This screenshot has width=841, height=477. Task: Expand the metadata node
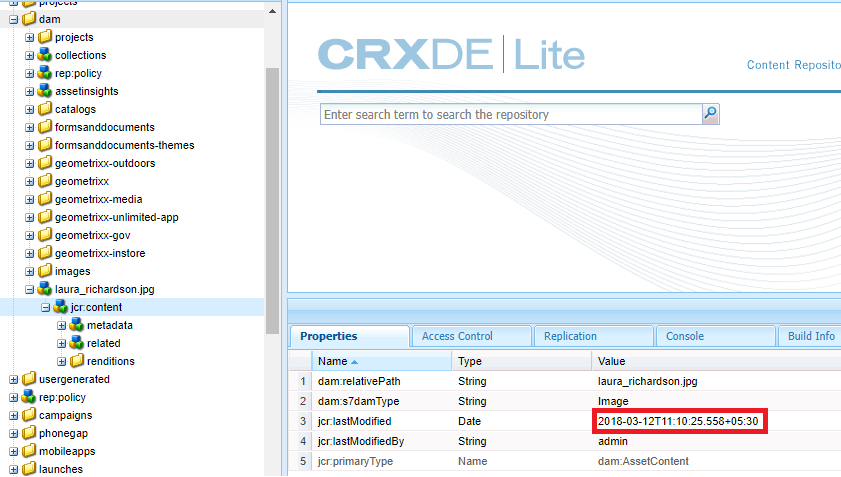[x=62, y=325]
